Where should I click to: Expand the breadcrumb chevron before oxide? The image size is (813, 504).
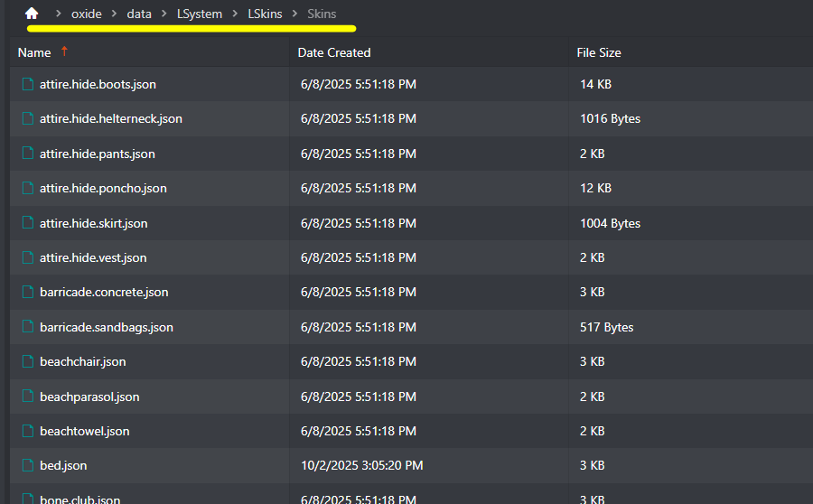pos(58,14)
